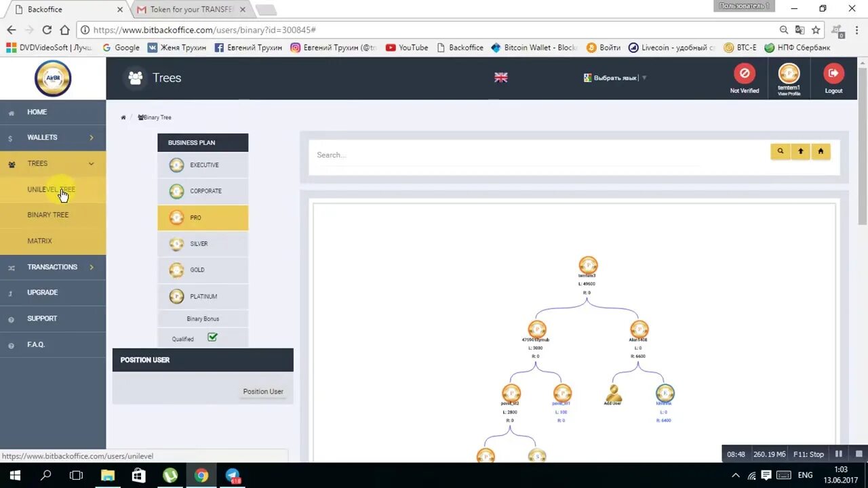Open F.A.Q. in sidebar
Image resolution: width=868 pixels, height=488 pixels.
(x=53, y=344)
